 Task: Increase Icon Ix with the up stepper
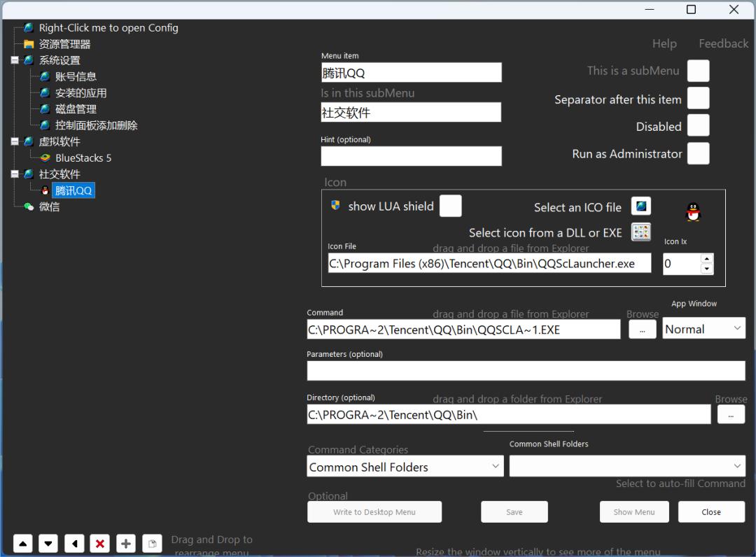tap(706, 258)
